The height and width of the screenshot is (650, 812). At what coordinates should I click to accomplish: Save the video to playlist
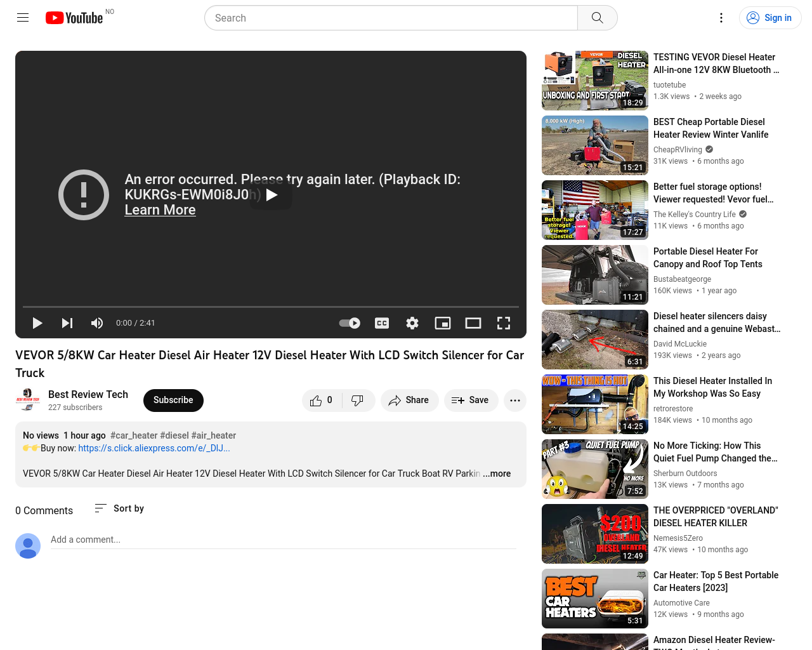tap(471, 400)
